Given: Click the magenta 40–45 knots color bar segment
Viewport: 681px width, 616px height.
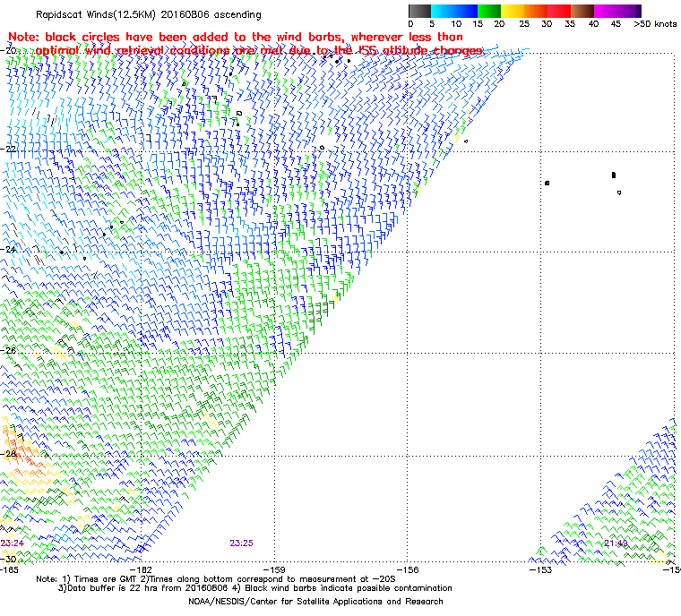Looking at the screenshot, I should point(606,11).
